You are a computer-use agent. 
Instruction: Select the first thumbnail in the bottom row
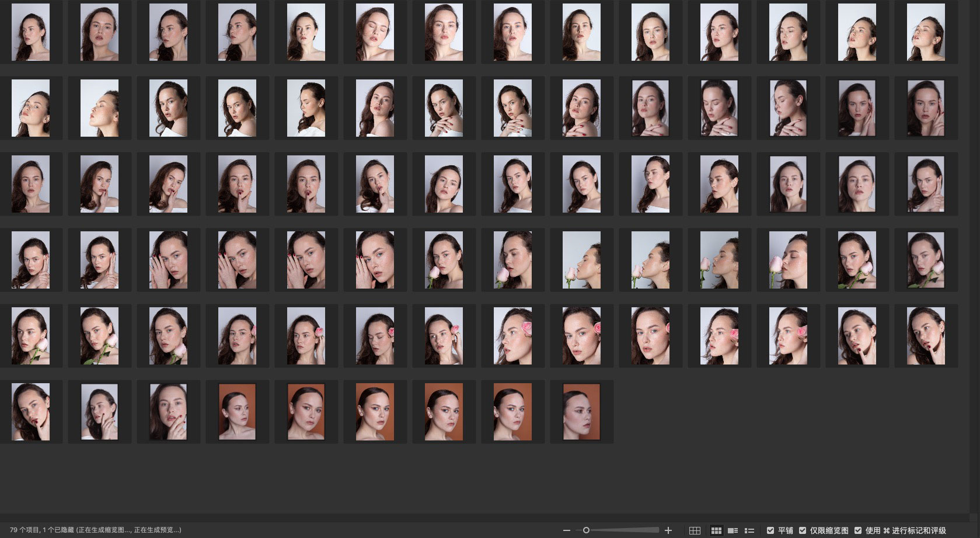pyautogui.click(x=30, y=412)
